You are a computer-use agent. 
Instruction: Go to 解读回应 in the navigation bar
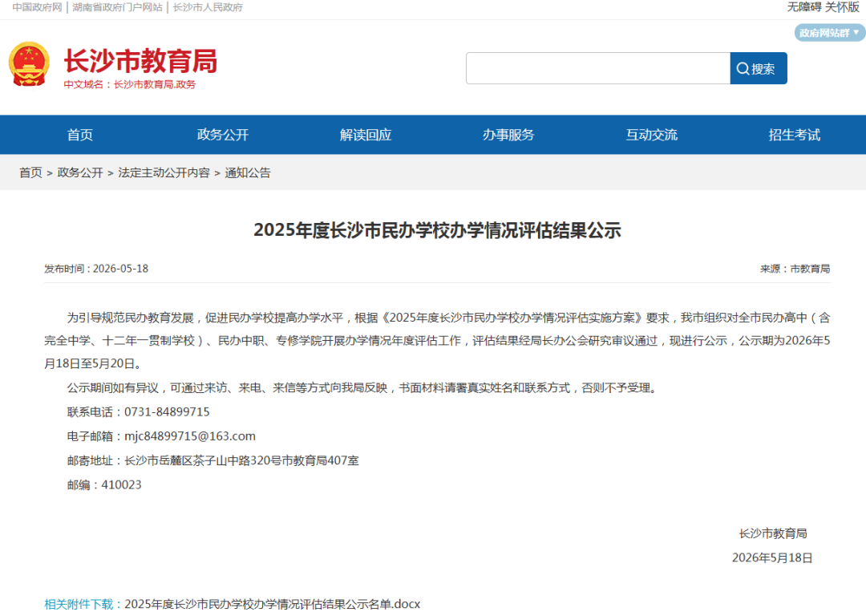click(366, 135)
